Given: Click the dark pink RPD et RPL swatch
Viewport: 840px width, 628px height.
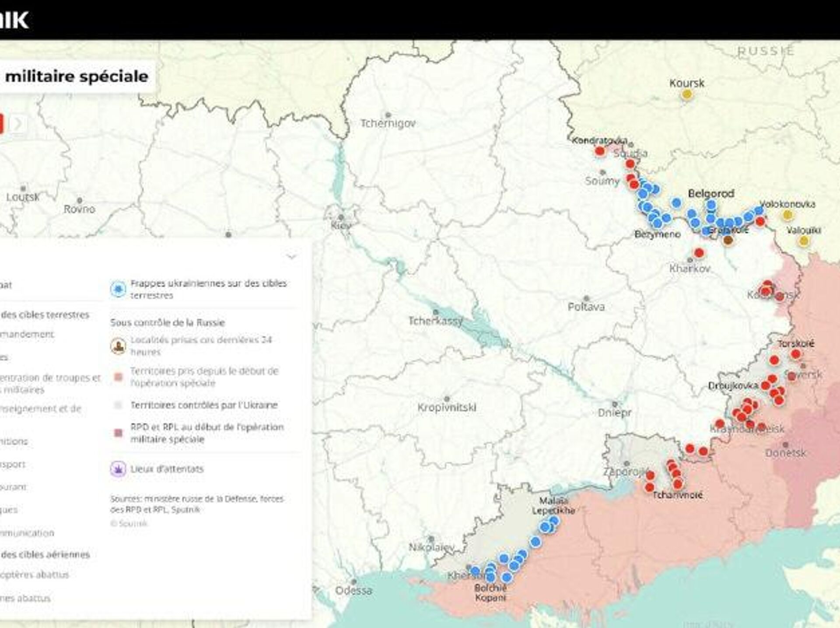Looking at the screenshot, I should [x=118, y=433].
